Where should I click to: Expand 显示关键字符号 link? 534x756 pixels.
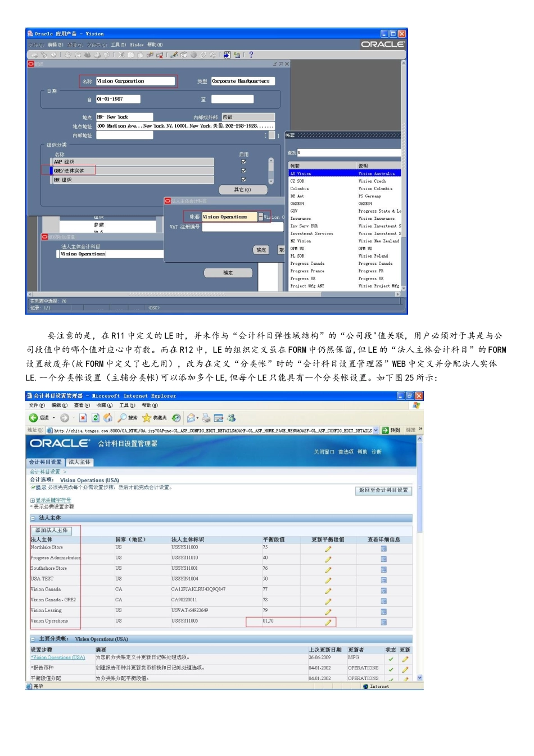(53, 500)
